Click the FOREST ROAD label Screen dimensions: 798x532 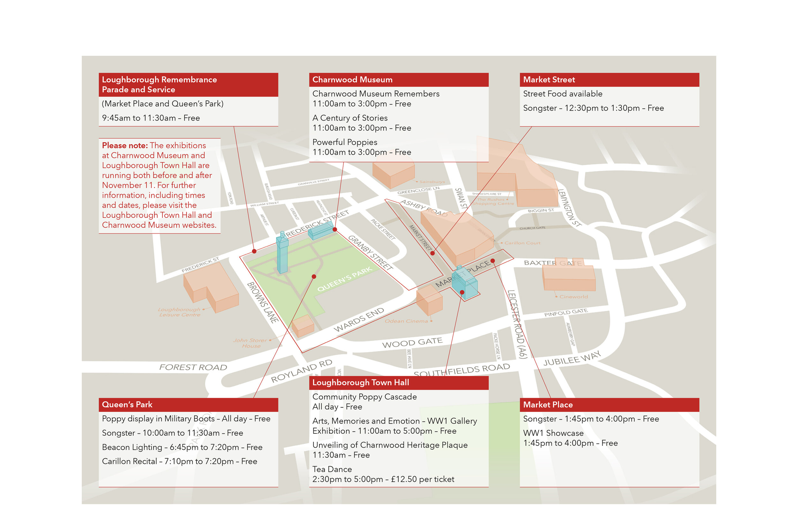point(193,367)
